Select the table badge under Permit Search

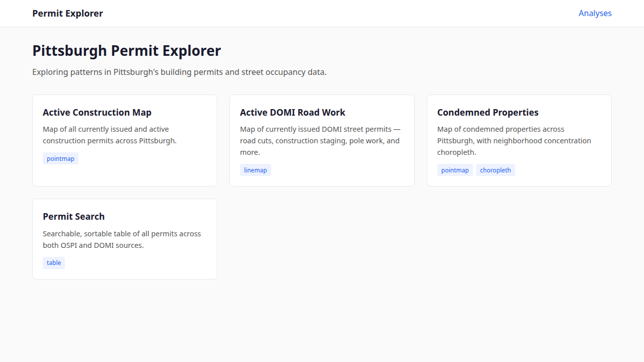click(x=54, y=262)
